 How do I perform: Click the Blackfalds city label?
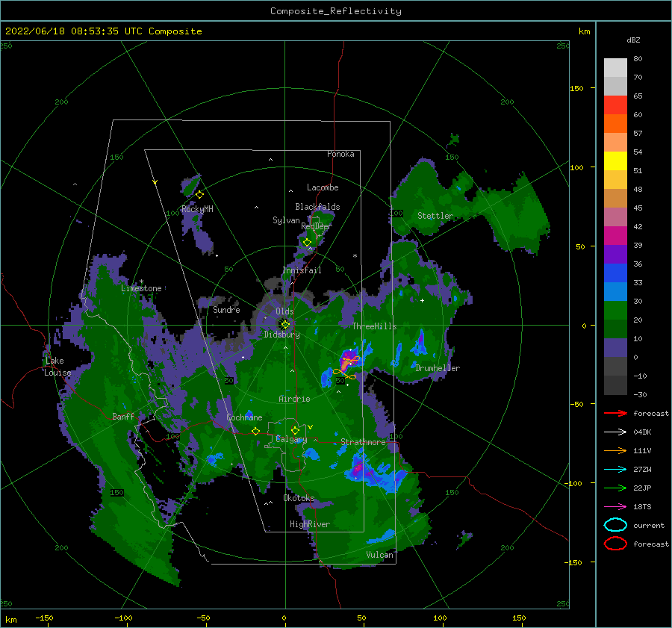pyautogui.click(x=317, y=207)
